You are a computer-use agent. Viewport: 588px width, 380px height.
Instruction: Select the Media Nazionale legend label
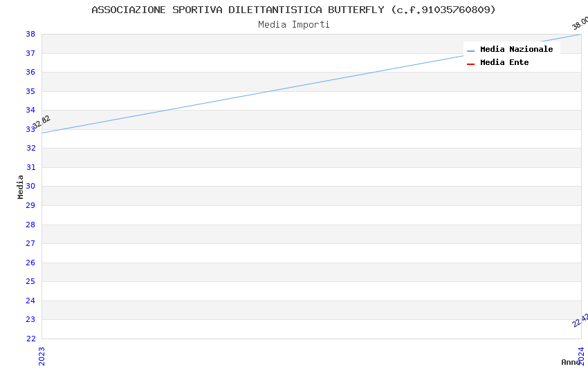pos(516,50)
